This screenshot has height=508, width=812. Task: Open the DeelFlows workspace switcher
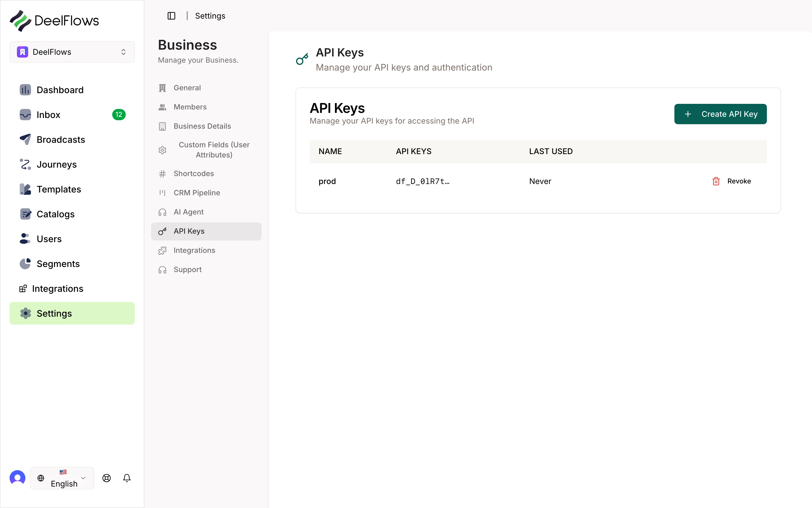coord(72,52)
